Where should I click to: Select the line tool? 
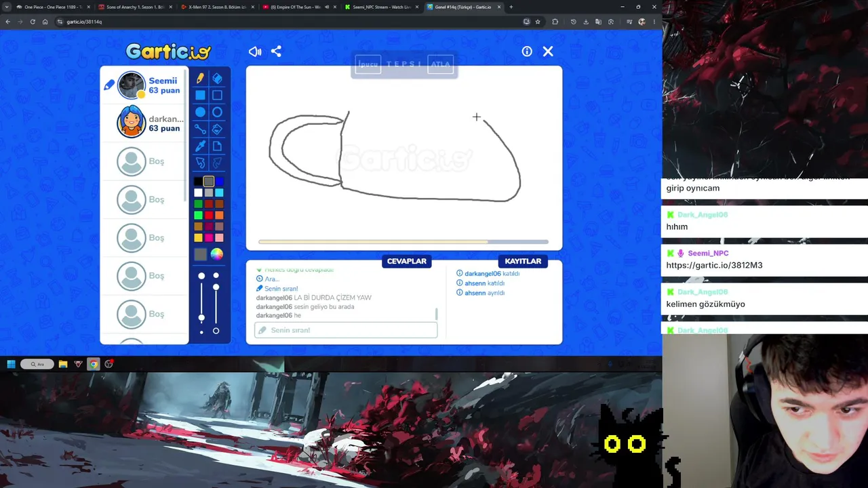click(x=200, y=129)
